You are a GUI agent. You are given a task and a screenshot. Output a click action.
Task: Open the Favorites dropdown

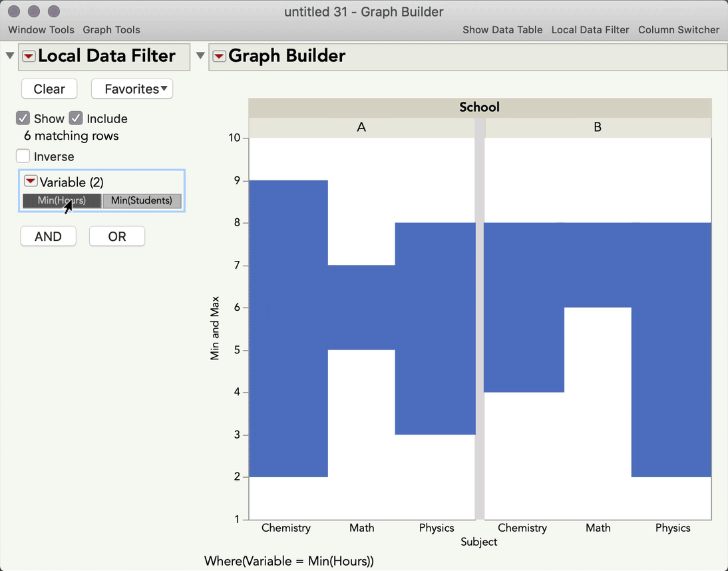point(132,89)
